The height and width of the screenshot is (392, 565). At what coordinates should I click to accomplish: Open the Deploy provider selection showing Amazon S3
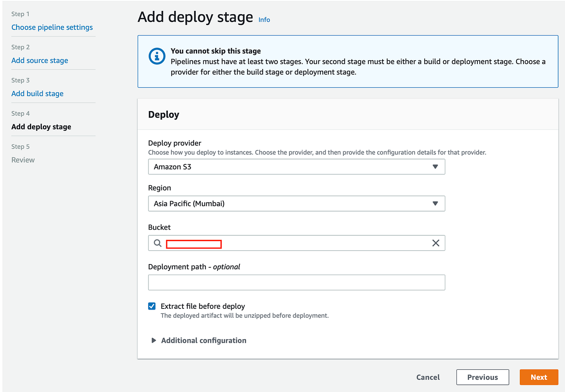point(297,166)
